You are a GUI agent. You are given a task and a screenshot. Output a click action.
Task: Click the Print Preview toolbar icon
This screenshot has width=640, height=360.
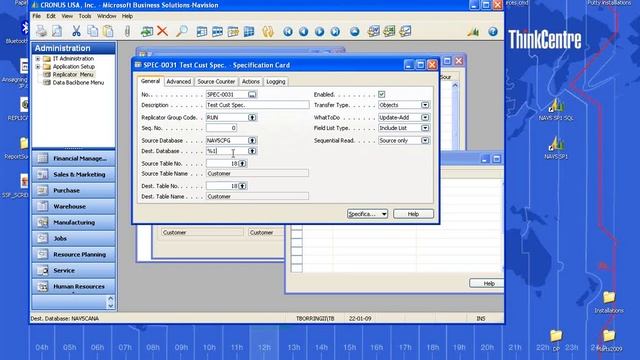(x=57, y=31)
